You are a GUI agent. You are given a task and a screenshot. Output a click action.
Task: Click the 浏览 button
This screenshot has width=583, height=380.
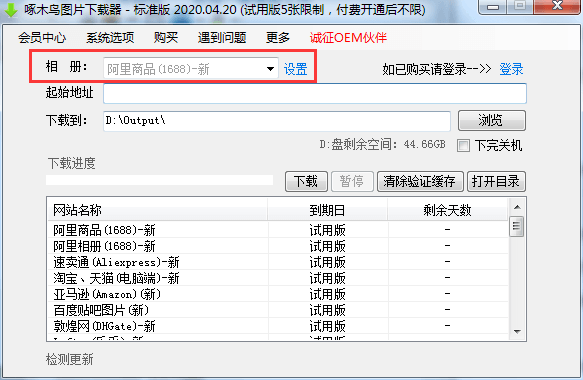pyautogui.click(x=492, y=120)
